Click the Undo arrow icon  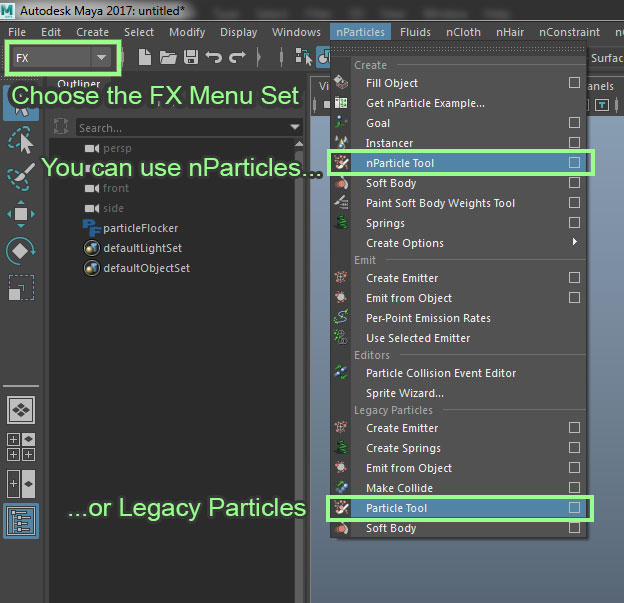214,57
